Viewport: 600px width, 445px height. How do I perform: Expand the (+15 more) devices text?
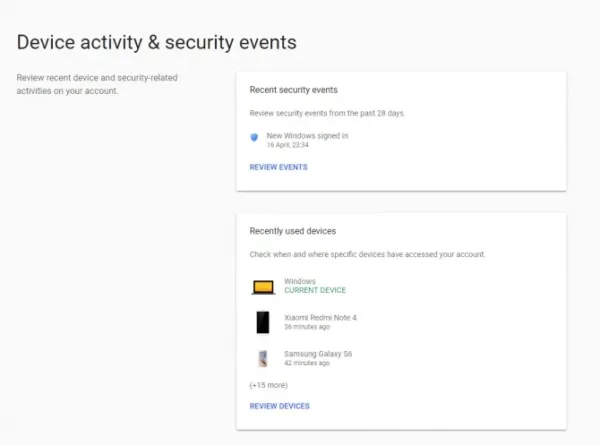tap(269, 385)
